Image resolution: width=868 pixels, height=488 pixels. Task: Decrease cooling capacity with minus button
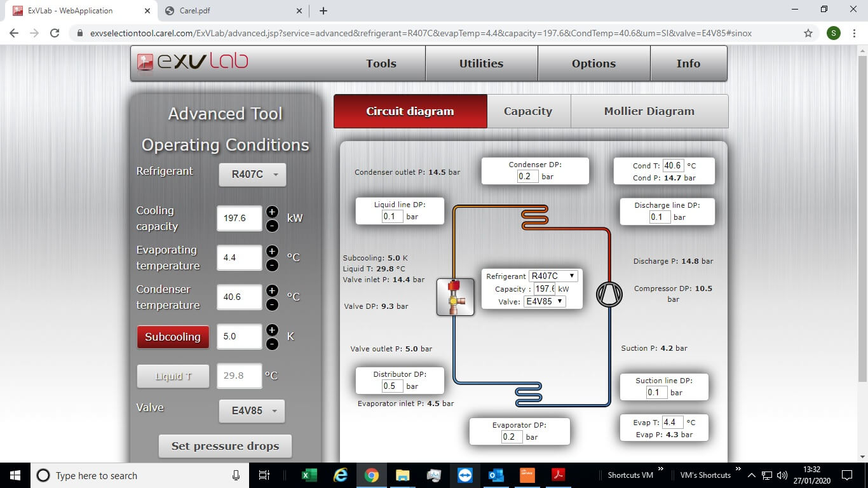272,226
